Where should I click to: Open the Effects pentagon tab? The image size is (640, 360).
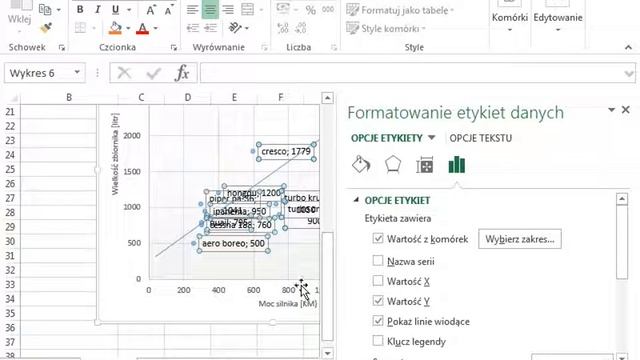coord(393,165)
